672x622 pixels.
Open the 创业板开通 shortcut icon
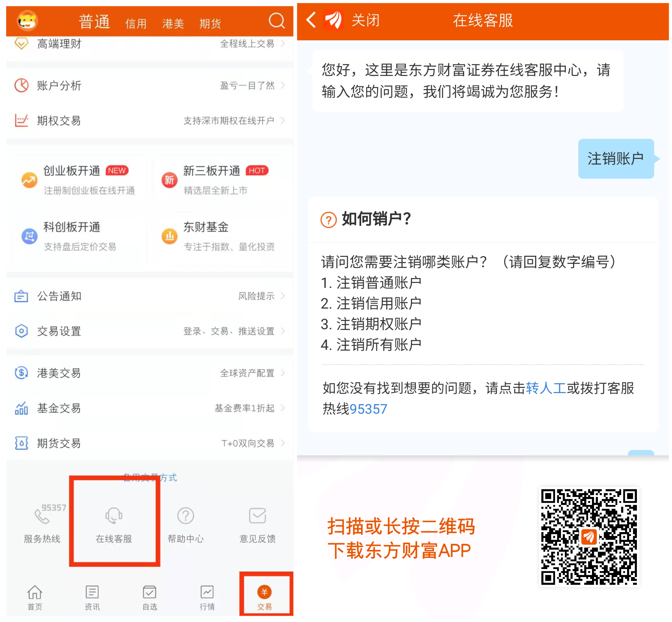29,180
